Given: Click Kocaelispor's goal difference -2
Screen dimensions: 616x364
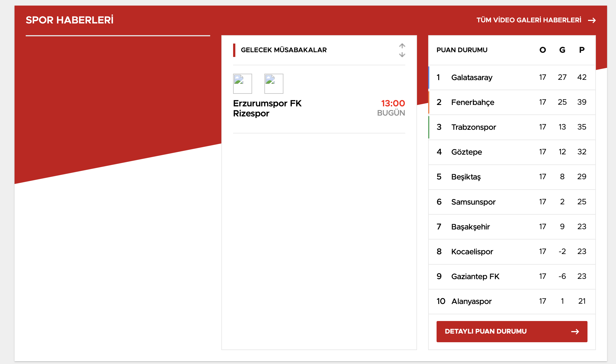Looking at the screenshot, I should click(x=562, y=251).
